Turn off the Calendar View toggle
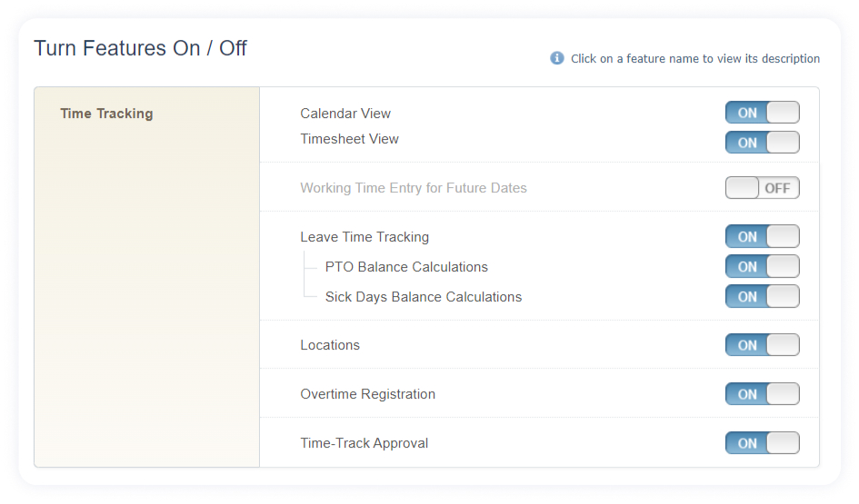The width and height of the screenshot is (859, 504). (762, 113)
